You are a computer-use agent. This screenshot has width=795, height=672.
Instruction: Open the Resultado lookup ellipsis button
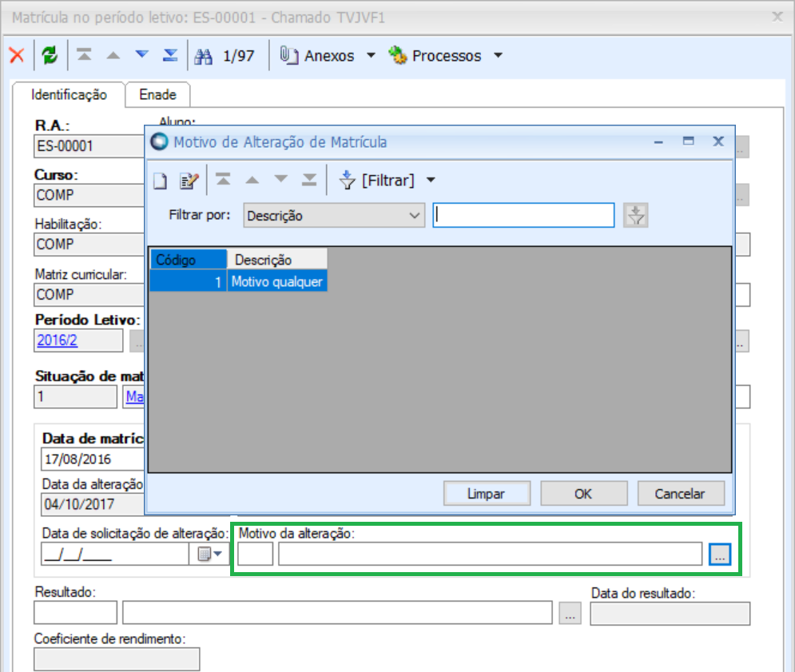tap(570, 613)
